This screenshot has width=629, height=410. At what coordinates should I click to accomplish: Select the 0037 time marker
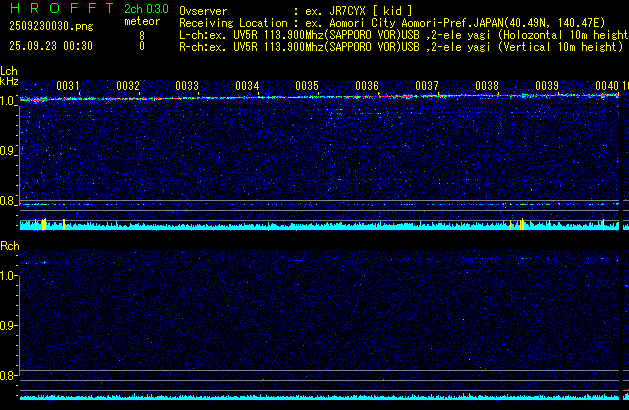pos(427,86)
